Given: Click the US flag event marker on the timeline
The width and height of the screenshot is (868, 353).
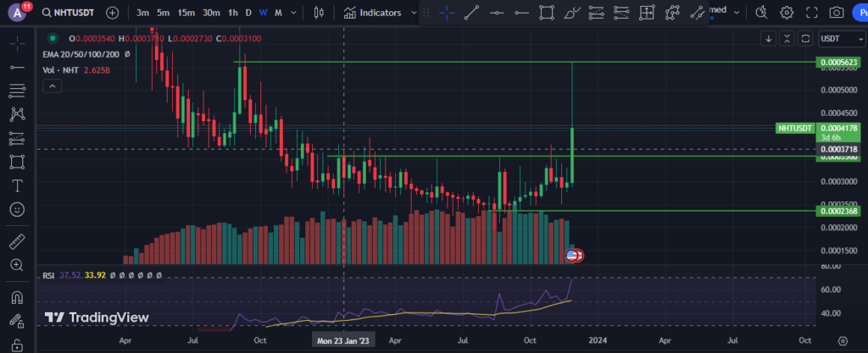Looking at the screenshot, I should 571,255.
